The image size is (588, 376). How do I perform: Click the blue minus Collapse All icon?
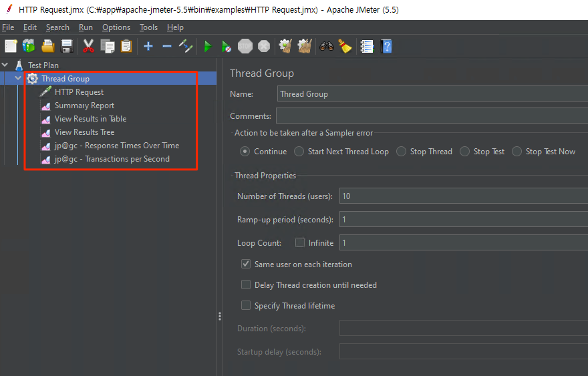point(167,47)
